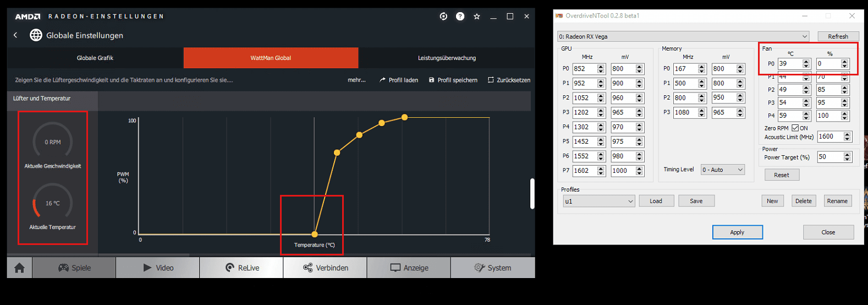This screenshot has height=305, width=868.
Task: Click the Close button in OverdriveNTool
Action: coord(828,232)
